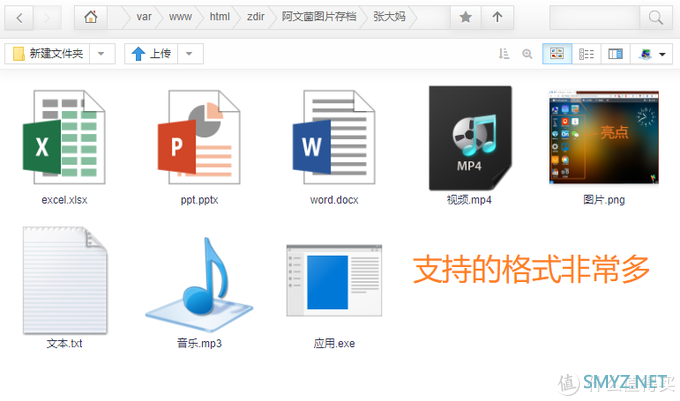Select the ppt.pptx file icon
Screen dimensions: 680x401
click(199, 137)
